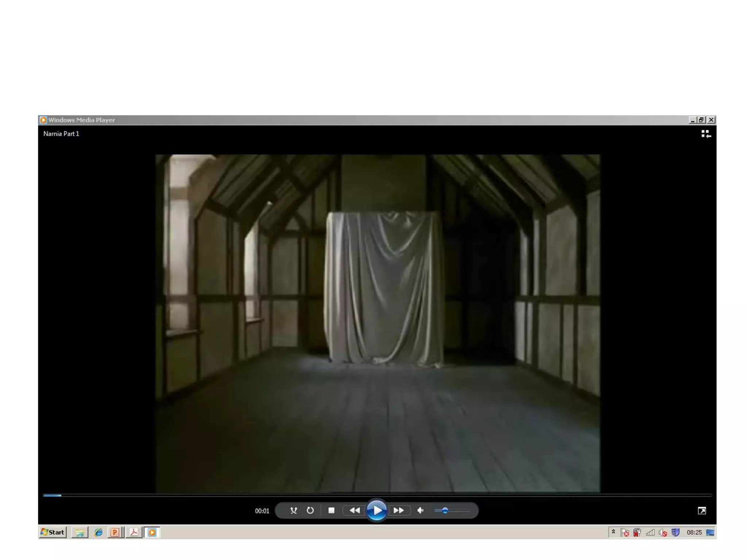The width and height of the screenshot is (747, 560).
Task: Click the muted speaker tray icon
Action: click(x=663, y=533)
